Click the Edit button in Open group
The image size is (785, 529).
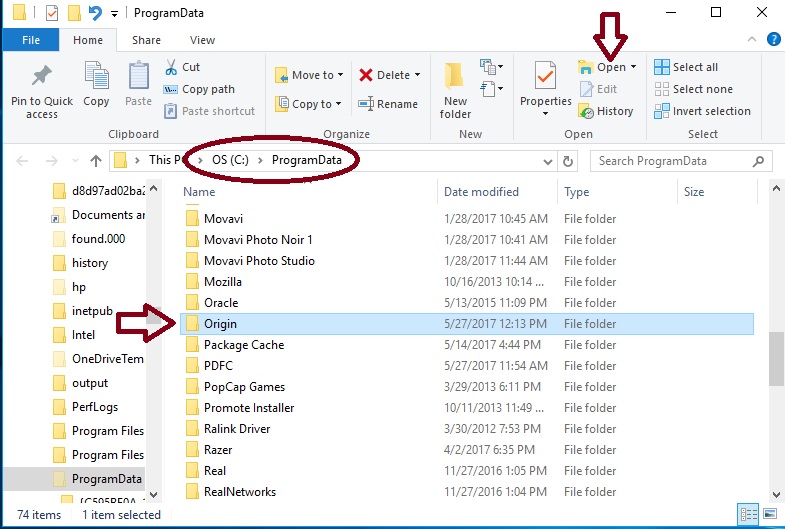pyautogui.click(x=598, y=89)
